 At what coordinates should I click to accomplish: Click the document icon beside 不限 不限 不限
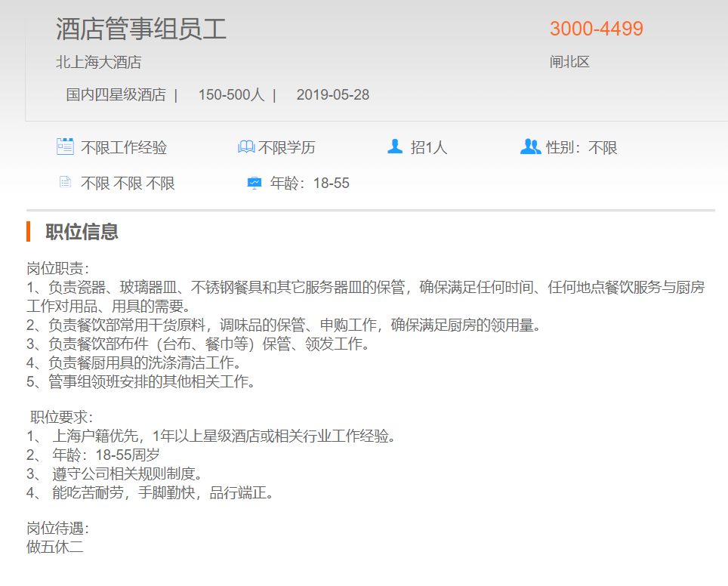click(x=65, y=183)
